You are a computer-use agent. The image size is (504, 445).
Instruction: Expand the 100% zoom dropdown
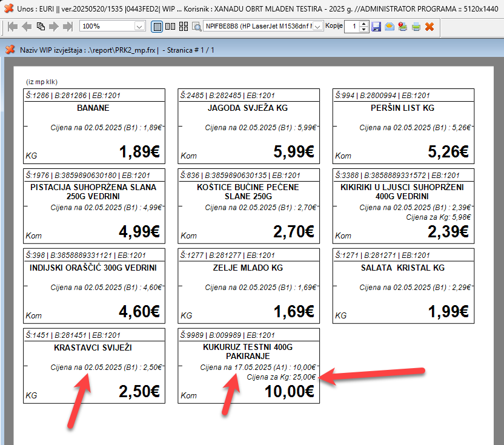140,27
